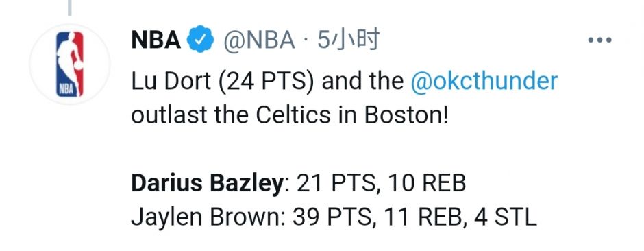
Task: Click the thread connector line above avatar
Action: [x=70, y=8]
